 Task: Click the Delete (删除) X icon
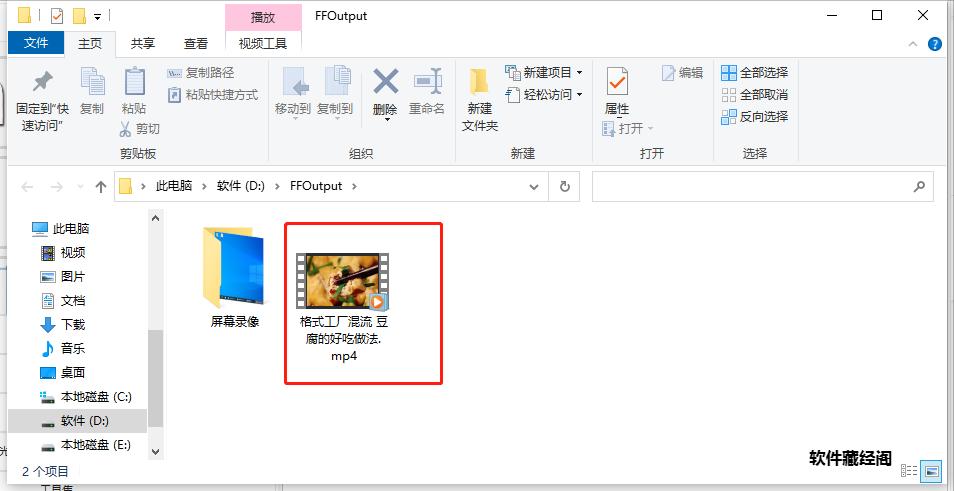(385, 82)
